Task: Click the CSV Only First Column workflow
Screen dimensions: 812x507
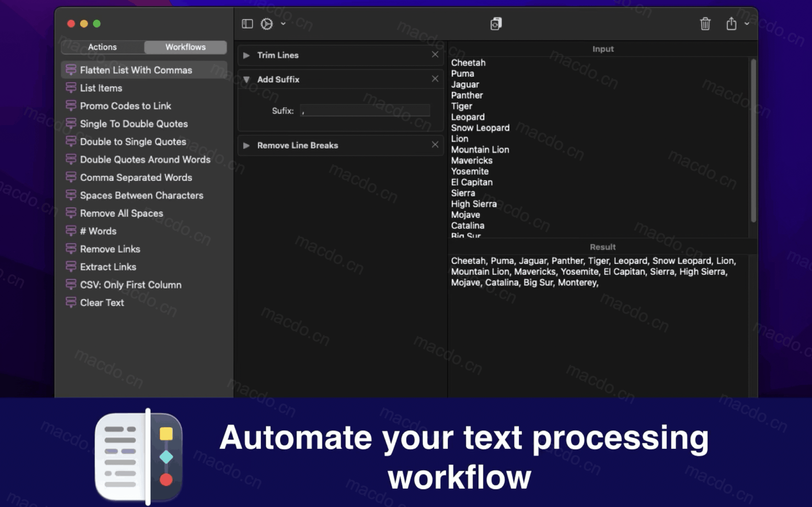Action: [131, 284]
